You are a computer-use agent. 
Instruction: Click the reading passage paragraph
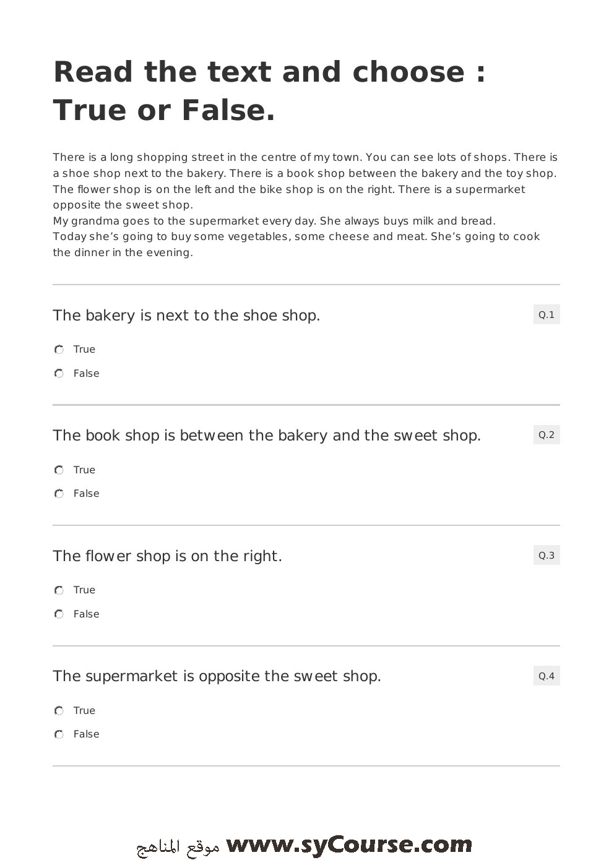click(306, 205)
